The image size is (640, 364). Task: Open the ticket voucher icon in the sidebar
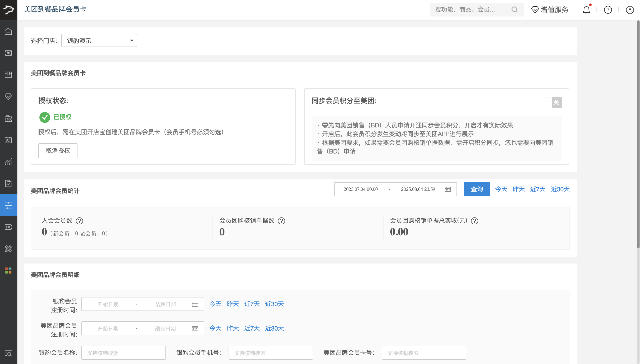(x=8, y=227)
